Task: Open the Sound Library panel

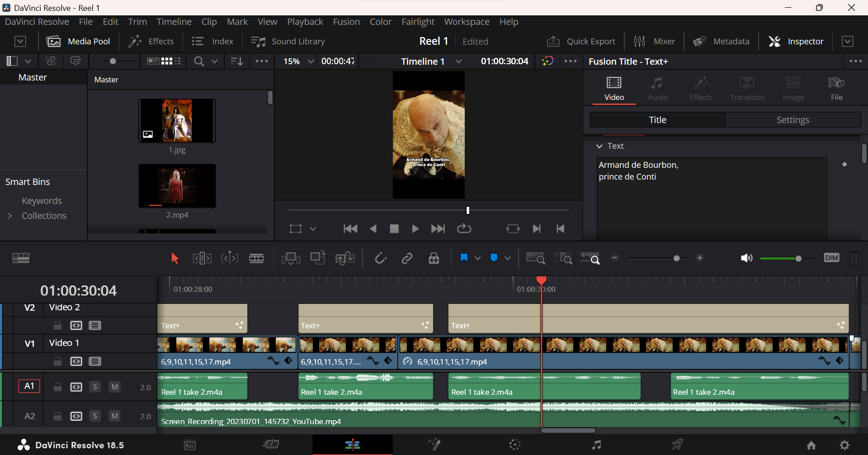Action: [288, 41]
